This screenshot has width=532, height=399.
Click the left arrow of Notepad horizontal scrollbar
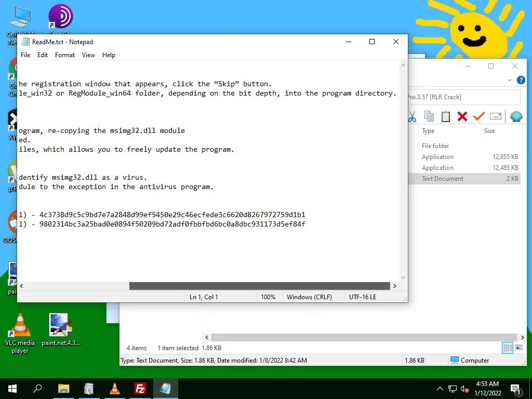(21, 286)
